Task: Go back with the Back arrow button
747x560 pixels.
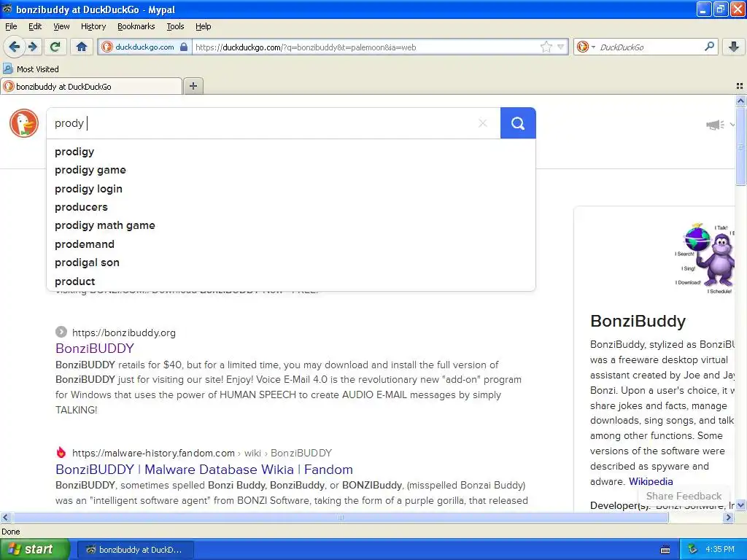Action: (x=15, y=47)
